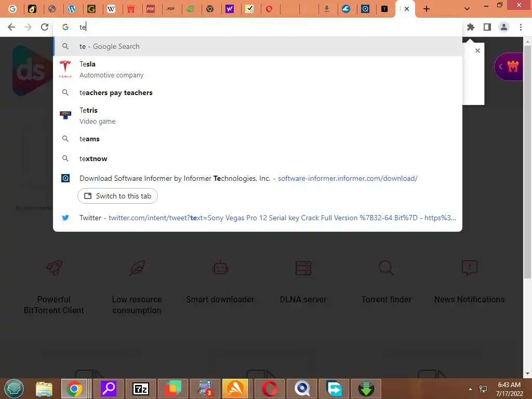Open Google Chrome from the taskbar
The image size is (532, 399).
click(x=74, y=389)
